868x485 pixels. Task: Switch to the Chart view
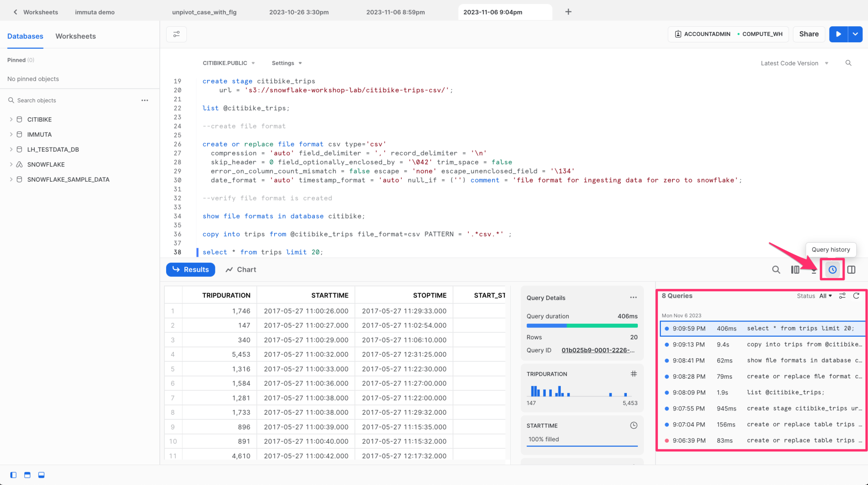(x=240, y=269)
